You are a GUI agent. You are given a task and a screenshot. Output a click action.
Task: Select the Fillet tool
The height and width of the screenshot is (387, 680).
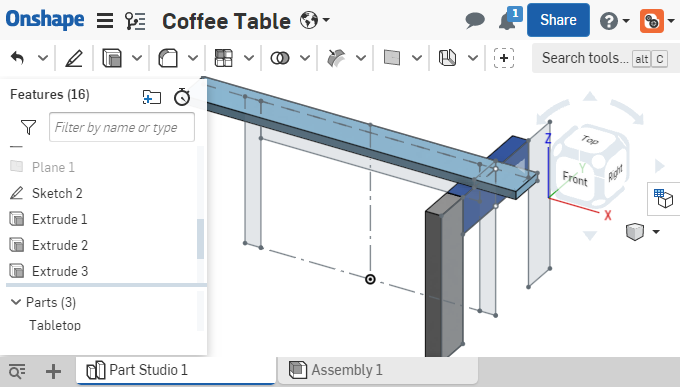[x=168, y=58]
